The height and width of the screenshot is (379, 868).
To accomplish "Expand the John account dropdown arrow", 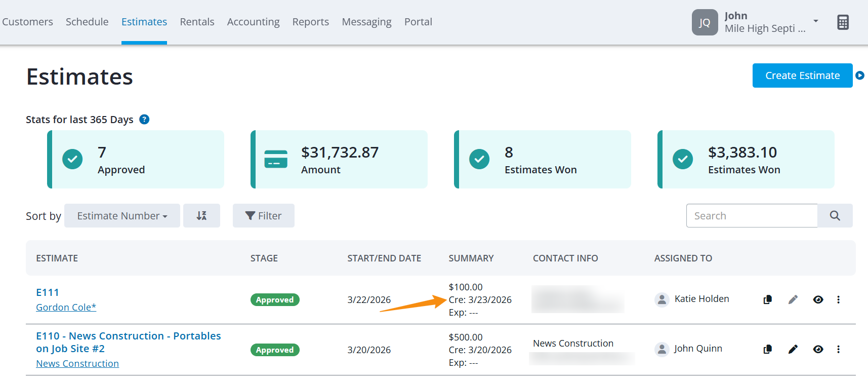I will (816, 21).
